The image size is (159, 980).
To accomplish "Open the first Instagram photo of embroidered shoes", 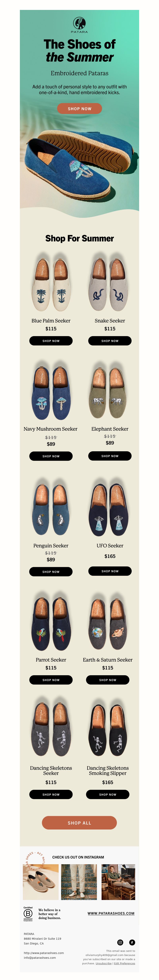I will point(41,882).
